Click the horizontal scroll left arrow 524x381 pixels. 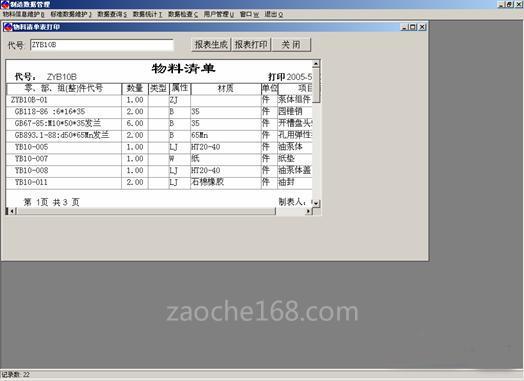(x=11, y=211)
